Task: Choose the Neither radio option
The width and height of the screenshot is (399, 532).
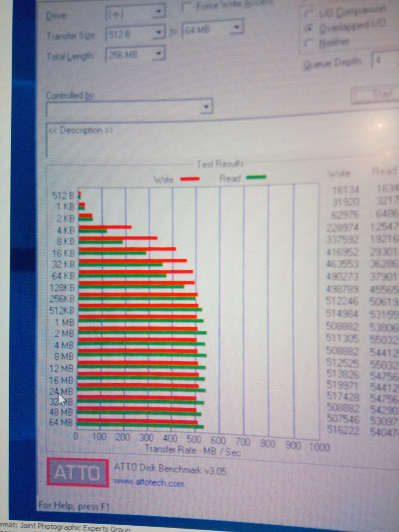Action: (x=309, y=43)
